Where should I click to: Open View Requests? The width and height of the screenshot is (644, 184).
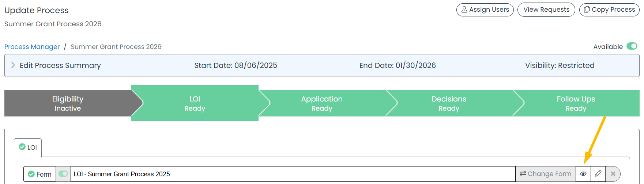click(x=546, y=9)
